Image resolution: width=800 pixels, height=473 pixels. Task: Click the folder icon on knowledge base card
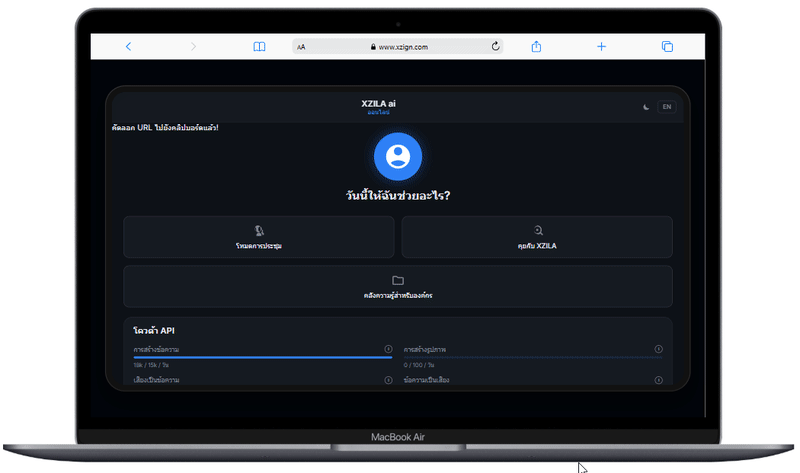point(398,280)
